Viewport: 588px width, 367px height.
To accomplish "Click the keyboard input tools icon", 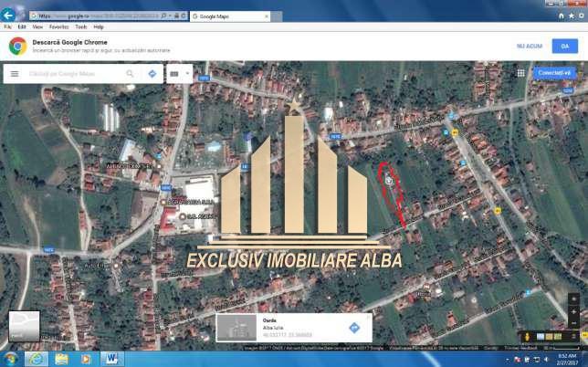I will (174, 74).
